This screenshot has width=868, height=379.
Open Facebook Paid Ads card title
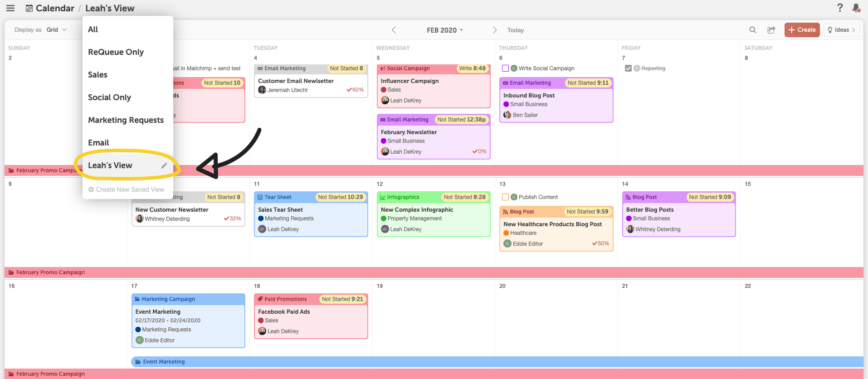284,312
